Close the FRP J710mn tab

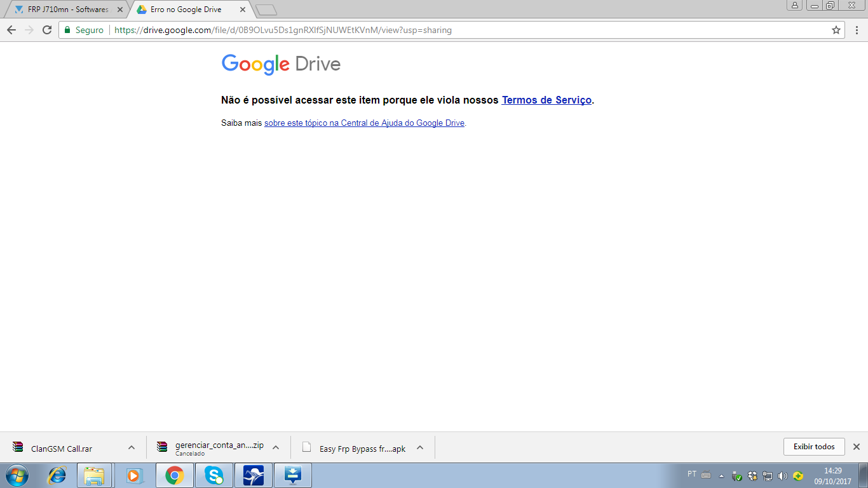120,10
